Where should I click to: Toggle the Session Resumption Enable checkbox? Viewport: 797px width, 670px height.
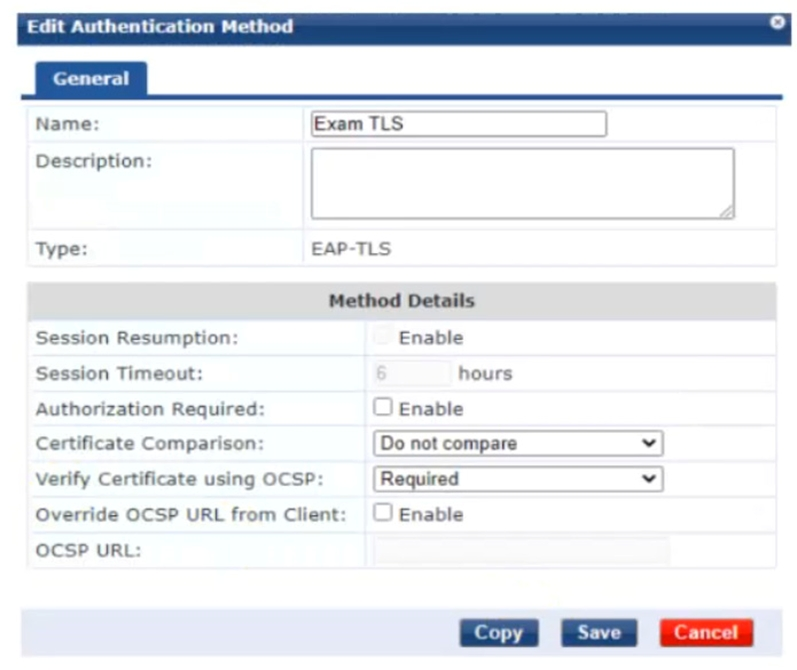tap(382, 336)
